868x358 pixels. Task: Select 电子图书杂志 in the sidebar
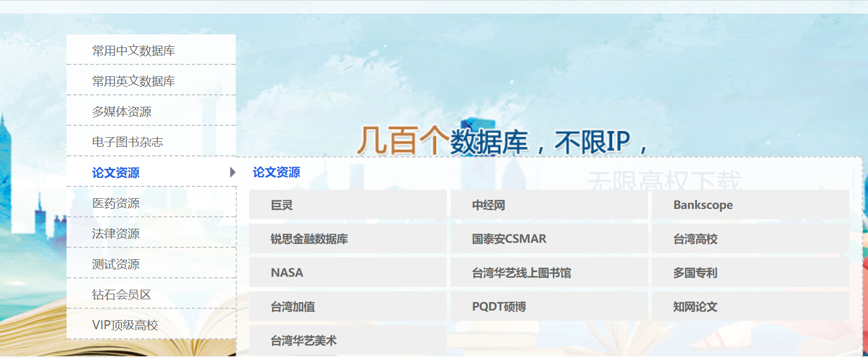coord(151,142)
